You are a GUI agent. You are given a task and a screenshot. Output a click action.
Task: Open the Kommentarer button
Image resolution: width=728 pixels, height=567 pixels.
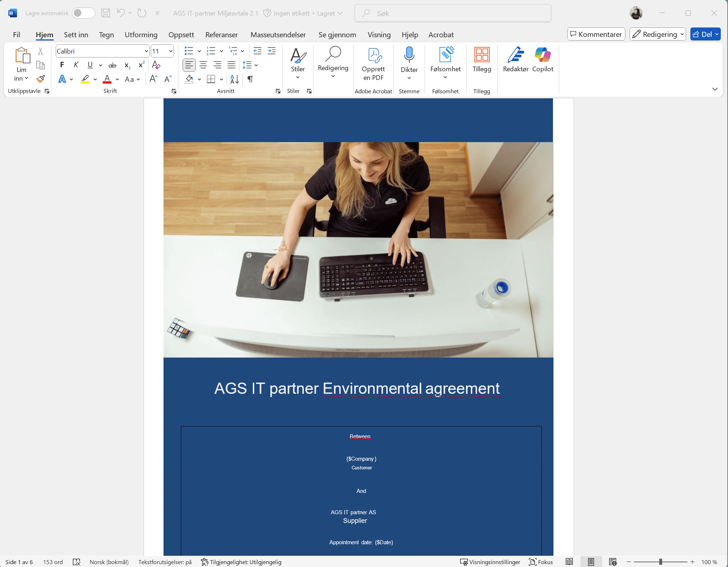pyautogui.click(x=596, y=34)
